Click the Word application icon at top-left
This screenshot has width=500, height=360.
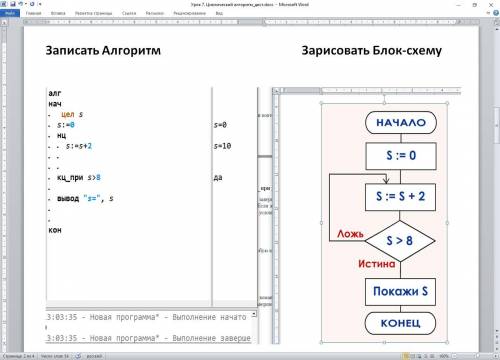[x=4, y=4]
